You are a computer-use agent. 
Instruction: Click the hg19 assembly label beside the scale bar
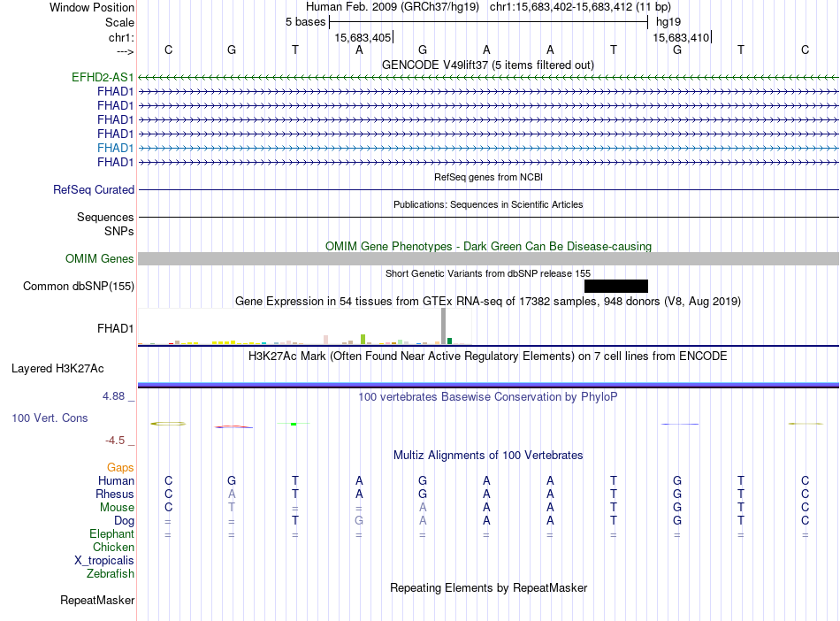(x=668, y=22)
